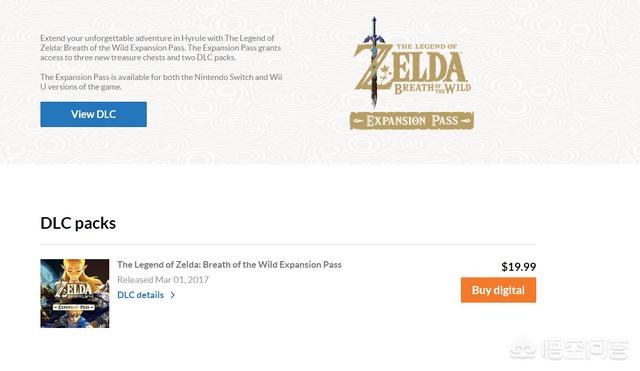This screenshot has height=371, width=640.
Task: Click the paragraph starting "Extend your unforgettable adventure"
Action: [161, 48]
